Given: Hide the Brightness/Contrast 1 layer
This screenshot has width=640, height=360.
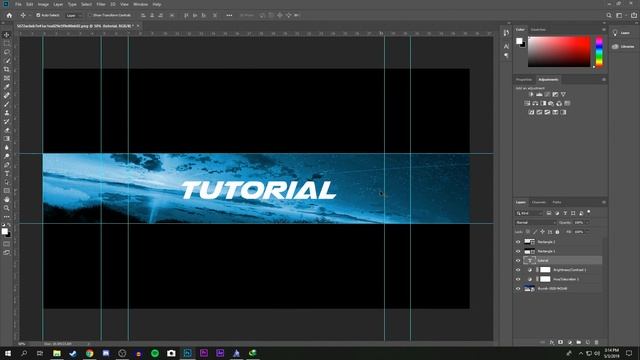Looking at the screenshot, I should (x=518, y=270).
